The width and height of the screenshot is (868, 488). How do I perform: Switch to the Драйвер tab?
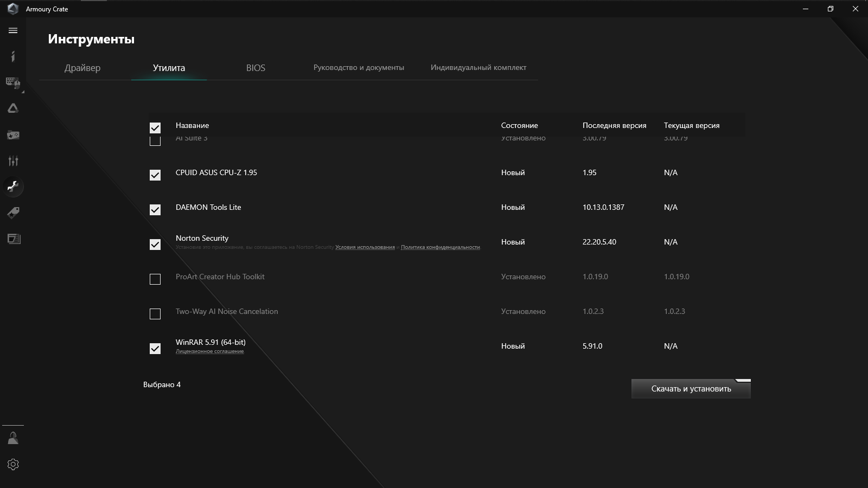point(82,68)
